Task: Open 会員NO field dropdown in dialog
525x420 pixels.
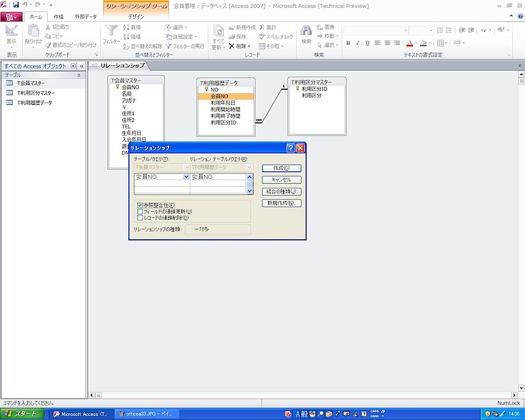Action: [186, 176]
